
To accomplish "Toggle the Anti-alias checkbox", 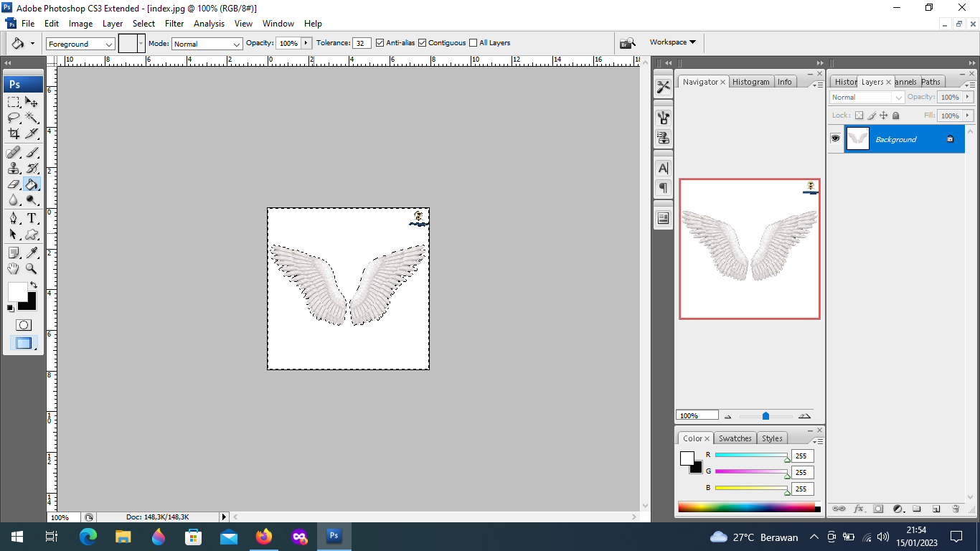I will [x=380, y=43].
